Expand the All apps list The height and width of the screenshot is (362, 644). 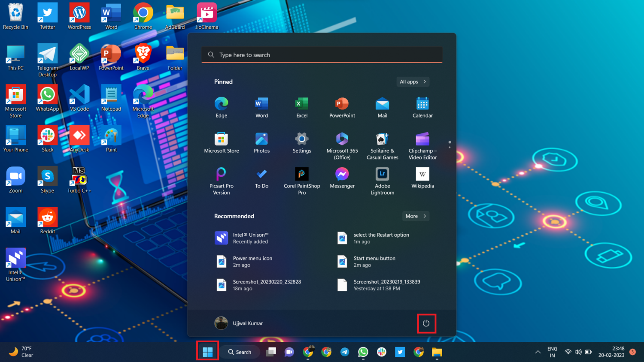click(x=413, y=81)
